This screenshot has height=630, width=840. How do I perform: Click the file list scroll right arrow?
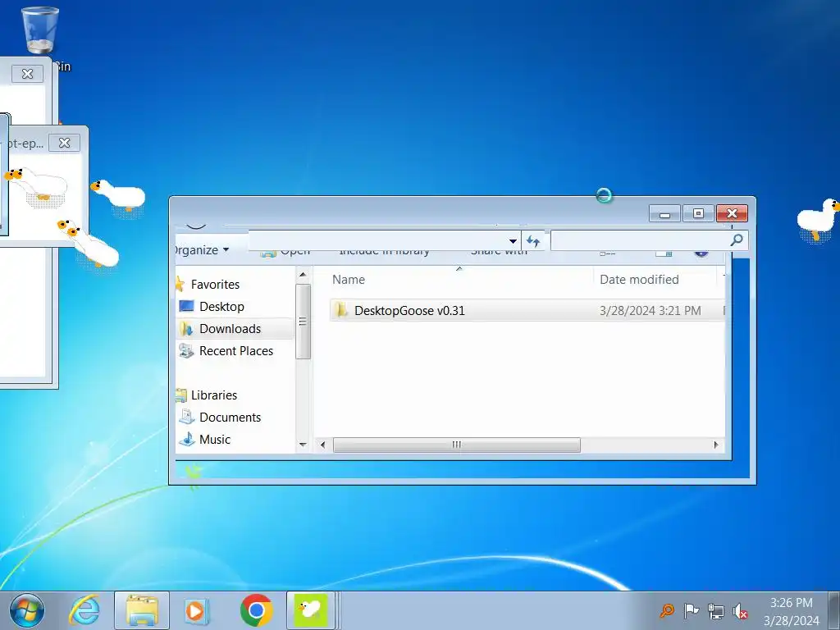click(x=716, y=445)
